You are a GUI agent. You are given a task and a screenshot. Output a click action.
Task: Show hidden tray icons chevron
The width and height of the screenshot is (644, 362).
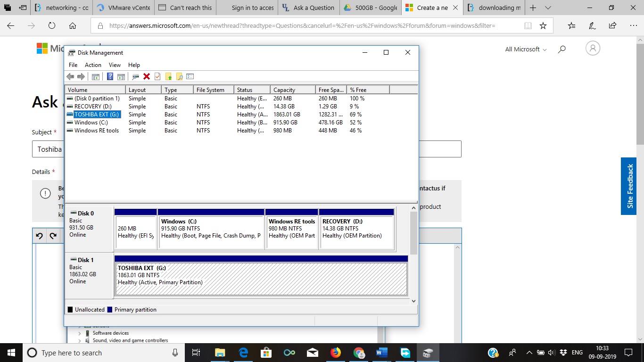coord(529,353)
